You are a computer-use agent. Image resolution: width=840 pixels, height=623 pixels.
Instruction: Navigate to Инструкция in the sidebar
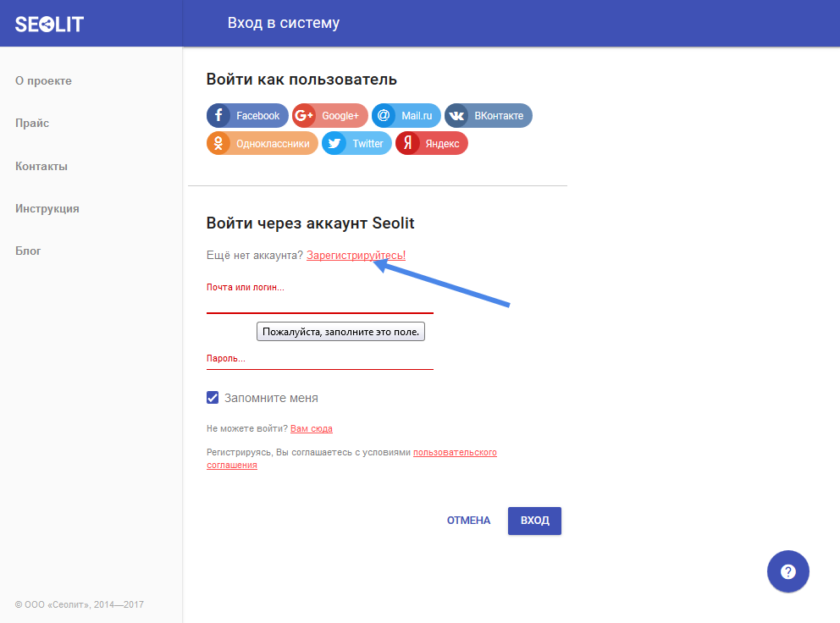click(x=47, y=208)
